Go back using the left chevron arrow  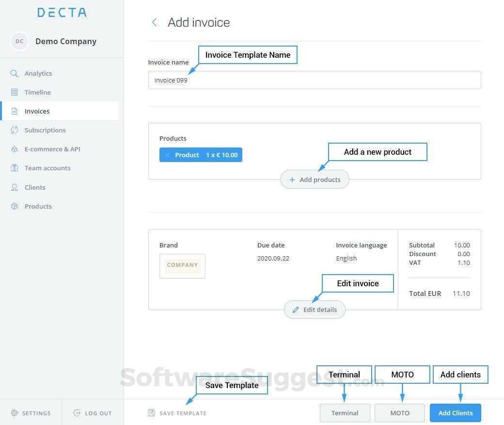tap(154, 22)
